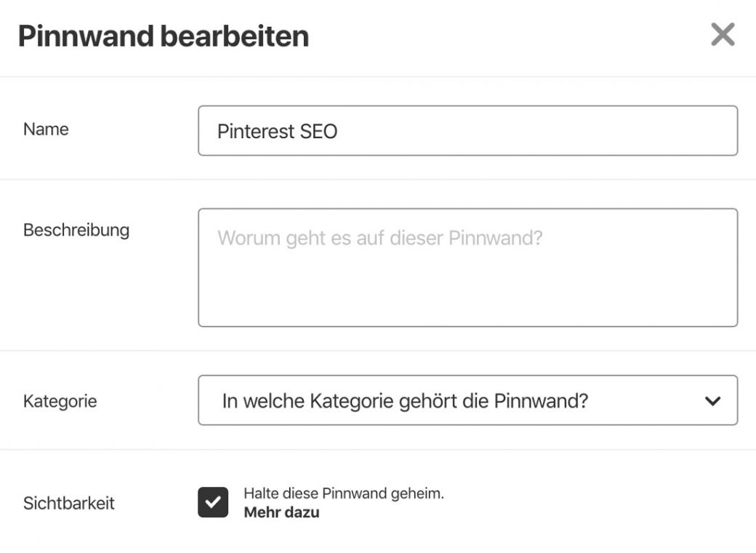Click Halte diese Pinnwand geheim text
Image resolution: width=756 pixels, height=553 pixels.
coord(345,492)
